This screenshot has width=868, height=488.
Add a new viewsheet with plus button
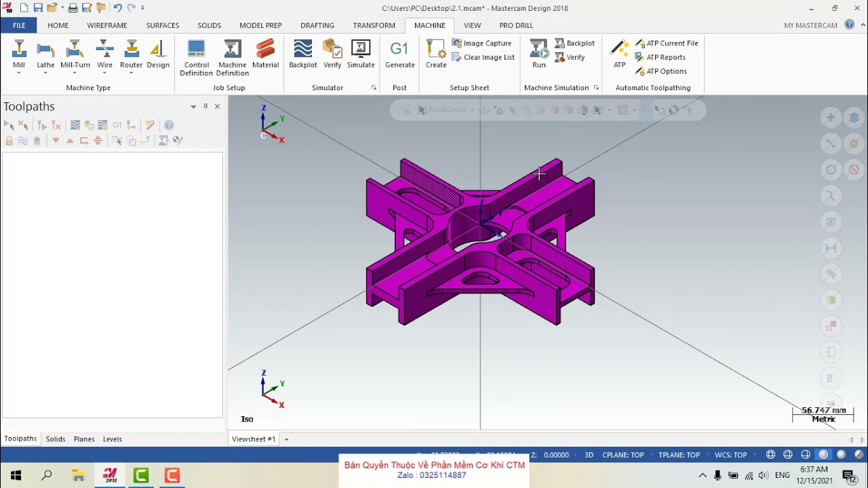[x=286, y=439]
